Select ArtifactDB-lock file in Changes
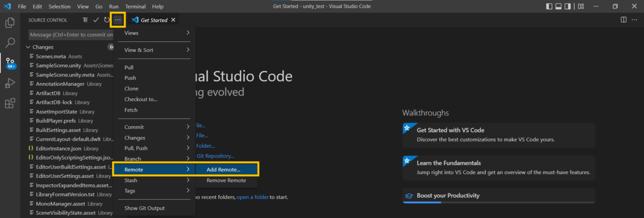 [67, 102]
